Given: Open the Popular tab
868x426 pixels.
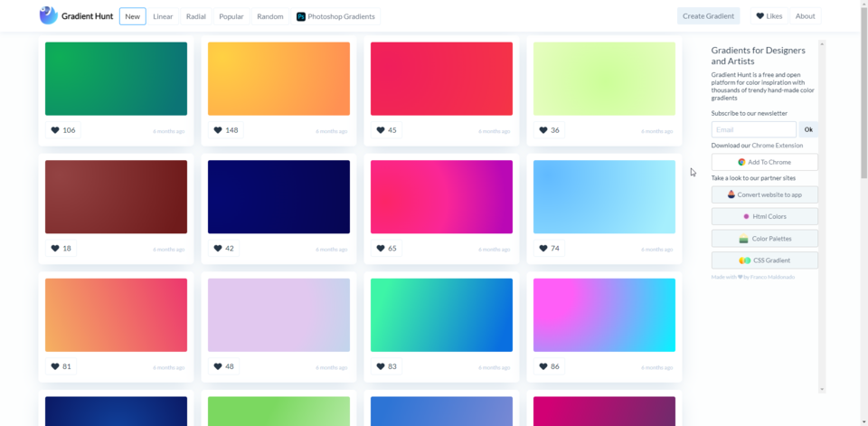Looking at the screenshot, I should pos(231,16).
